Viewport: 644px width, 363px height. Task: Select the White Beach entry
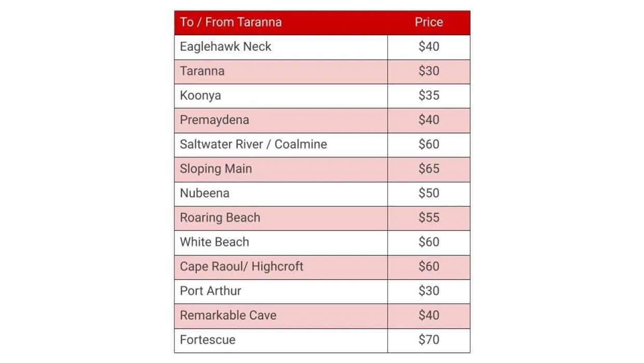[214, 242]
